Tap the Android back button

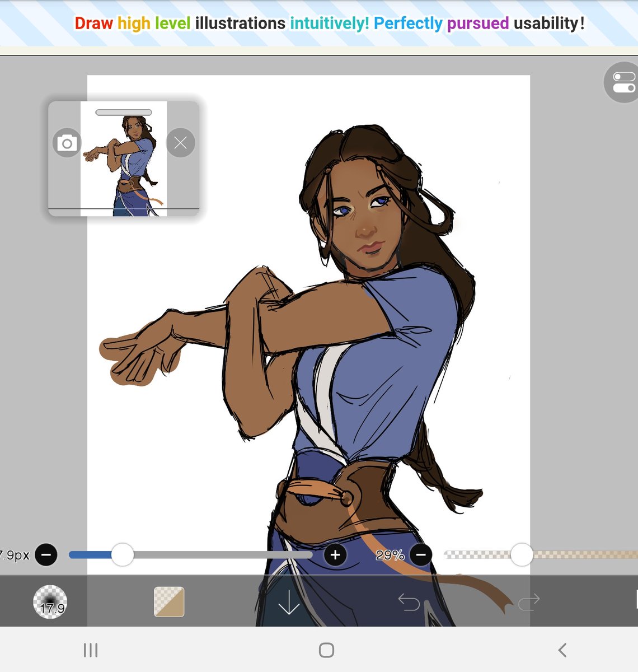pyautogui.click(x=562, y=650)
